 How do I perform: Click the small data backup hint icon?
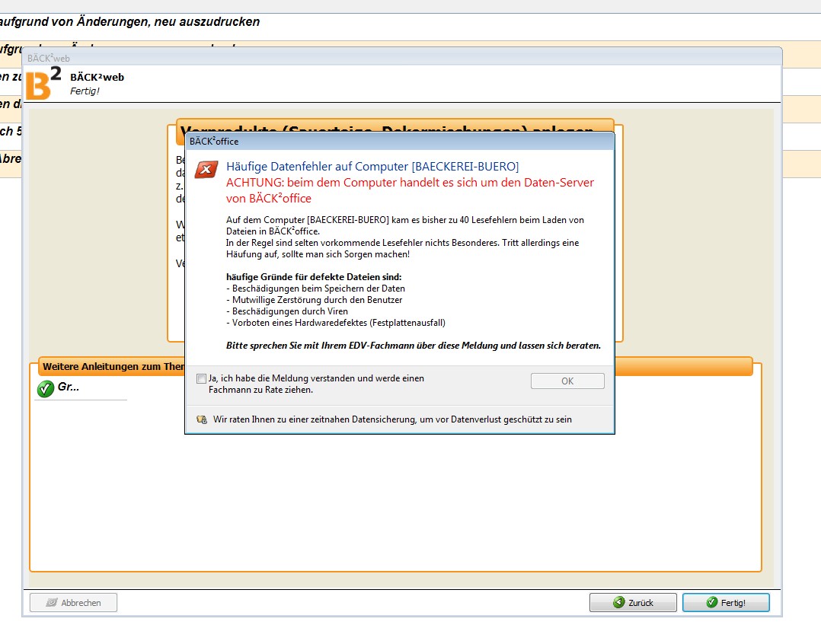point(202,419)
